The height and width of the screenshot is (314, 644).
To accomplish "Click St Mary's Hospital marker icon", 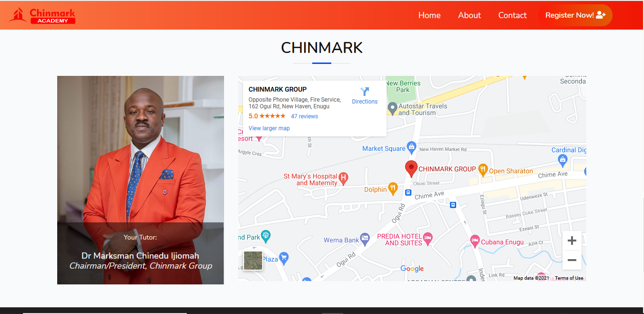I will 344,179.
